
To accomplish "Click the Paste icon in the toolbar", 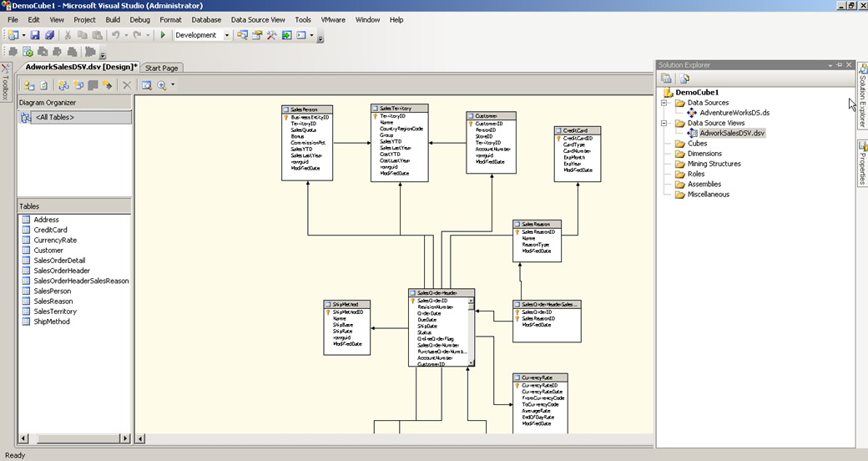I will tap(98, 35).
